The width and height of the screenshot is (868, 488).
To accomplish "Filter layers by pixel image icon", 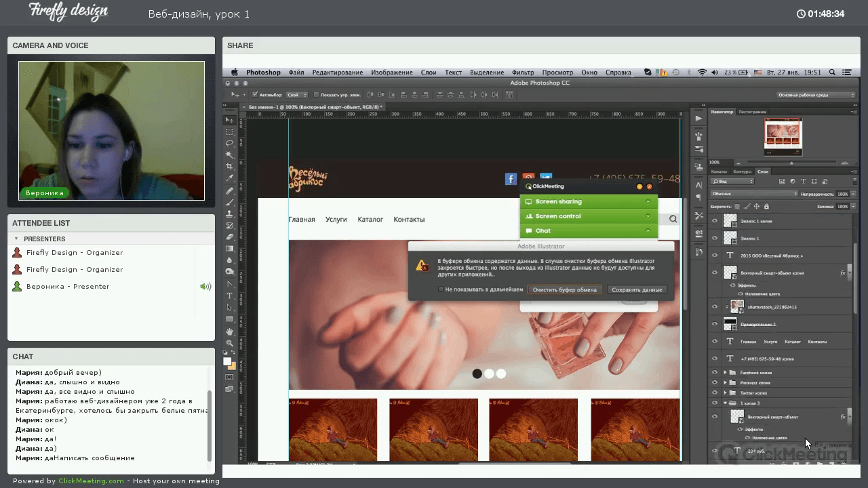I will coord(782,182).
